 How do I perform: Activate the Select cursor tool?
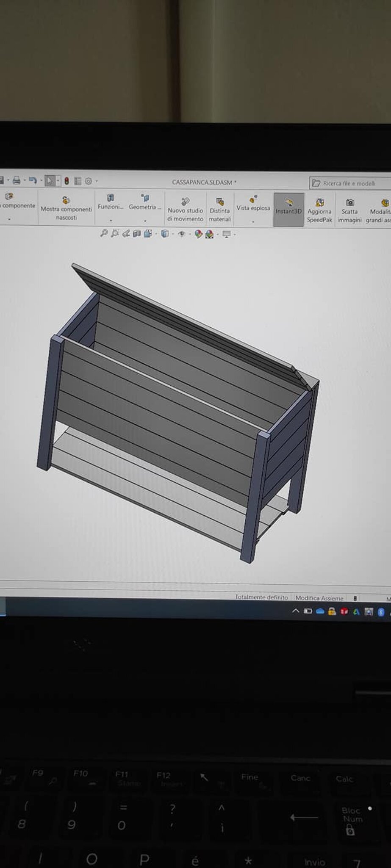[50, 181]
